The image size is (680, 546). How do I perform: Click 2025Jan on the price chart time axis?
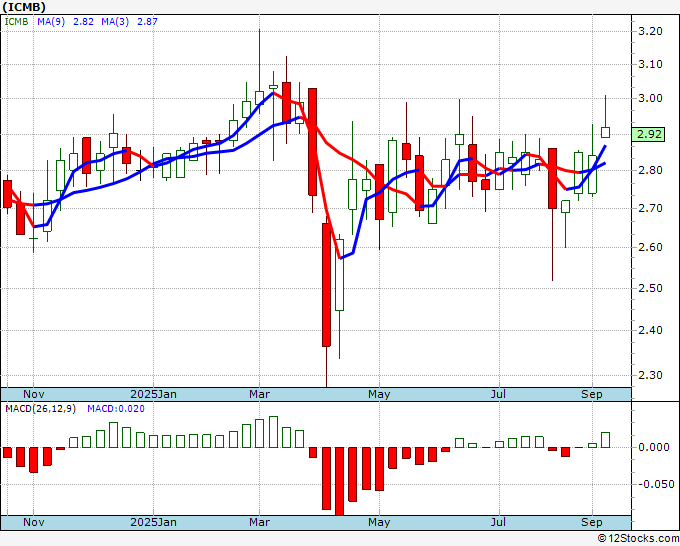[x=153, y=394]
